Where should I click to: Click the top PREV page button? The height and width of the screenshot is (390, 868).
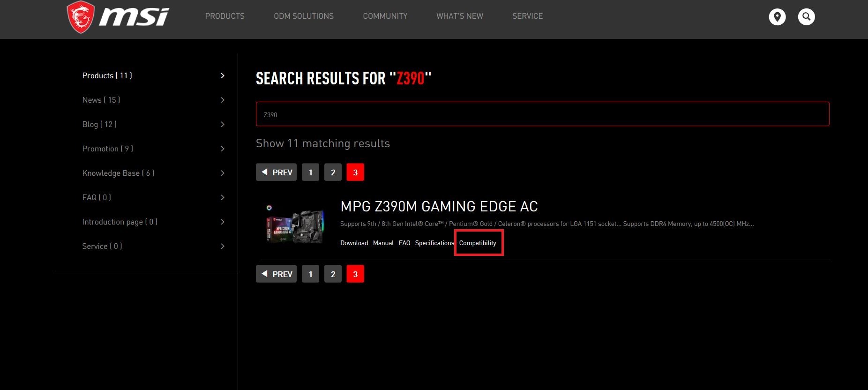point(277,172)
